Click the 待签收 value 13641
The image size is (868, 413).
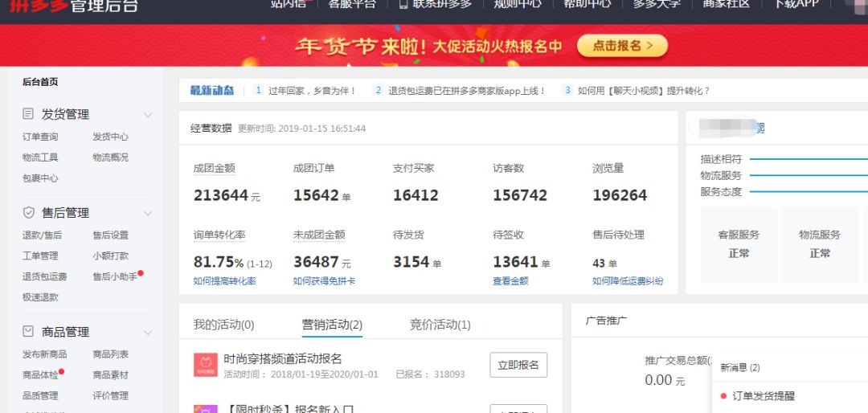point(515,262)
